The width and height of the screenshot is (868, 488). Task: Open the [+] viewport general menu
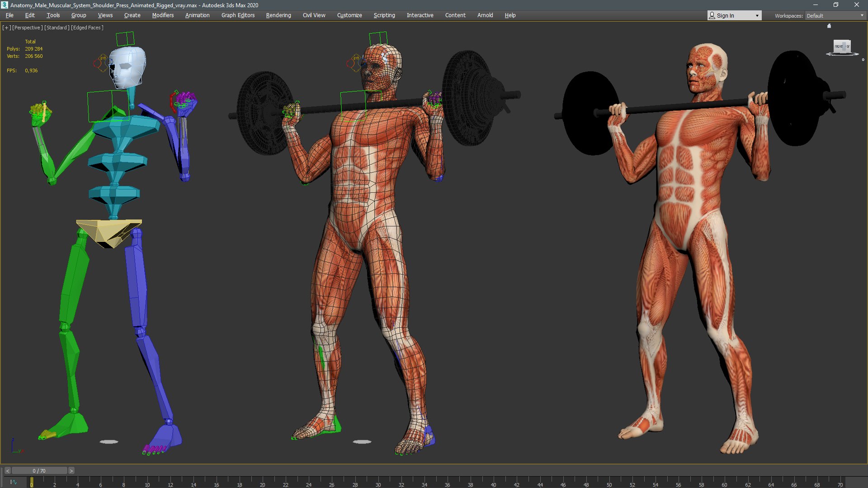pyautogui.click(x=6, y=28)
